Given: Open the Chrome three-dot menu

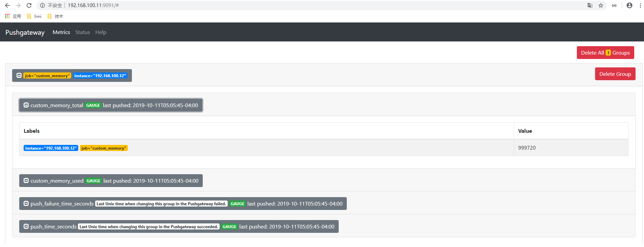Looking at the screenshot, I should coord(640,5).
